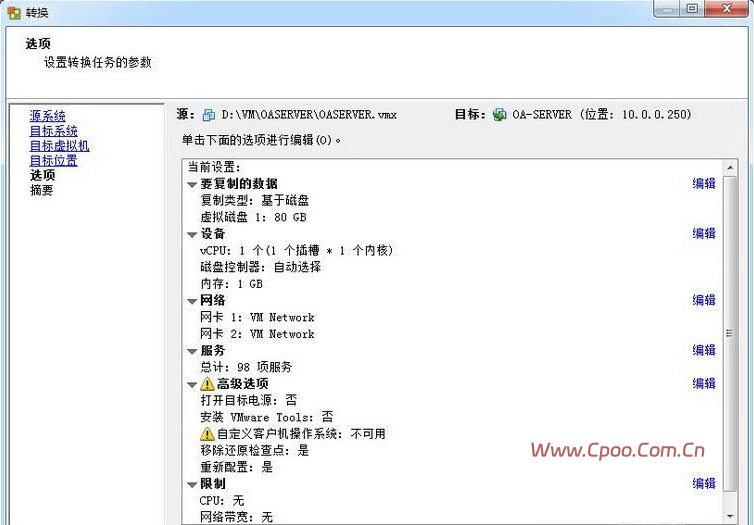Click the destination text OA-SERVER (位置: 10.0.0.250)
This screenshot has width=754, height=525.
point(602,115)
